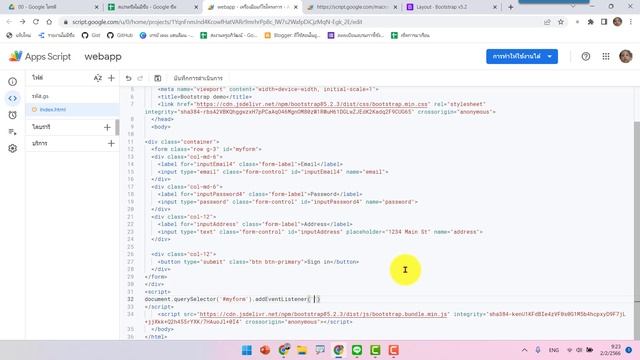Go to Chrome home page
This screenshot has height=360, width=640.
(49, 22)
